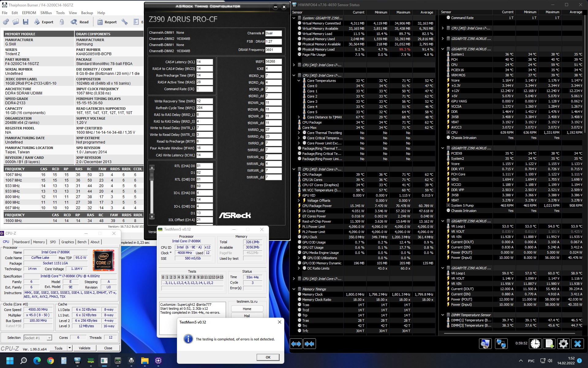The width and height of the screenshot is (588, 368).
Task: Click the HWiNFO log file icon
Action: (549, 343)
